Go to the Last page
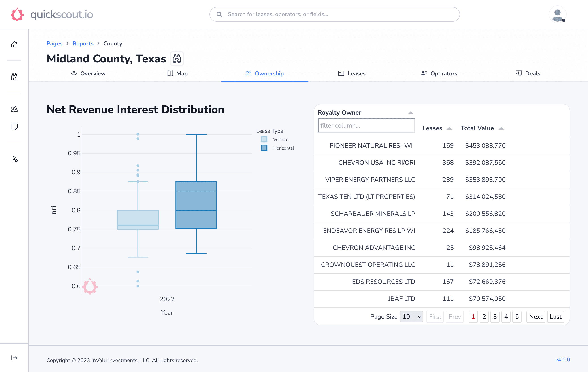 click(x=556, y=316)
